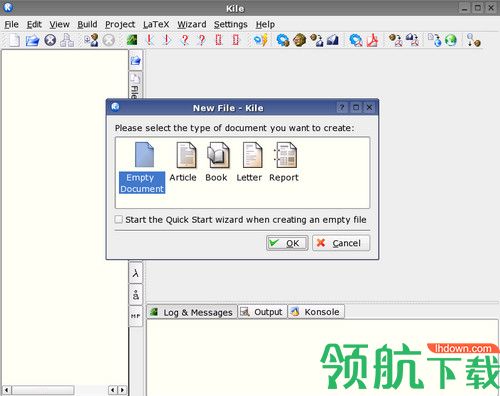Viewport: 500px width, 396px height.
Task: Open the Project menu
Action: 120,24
